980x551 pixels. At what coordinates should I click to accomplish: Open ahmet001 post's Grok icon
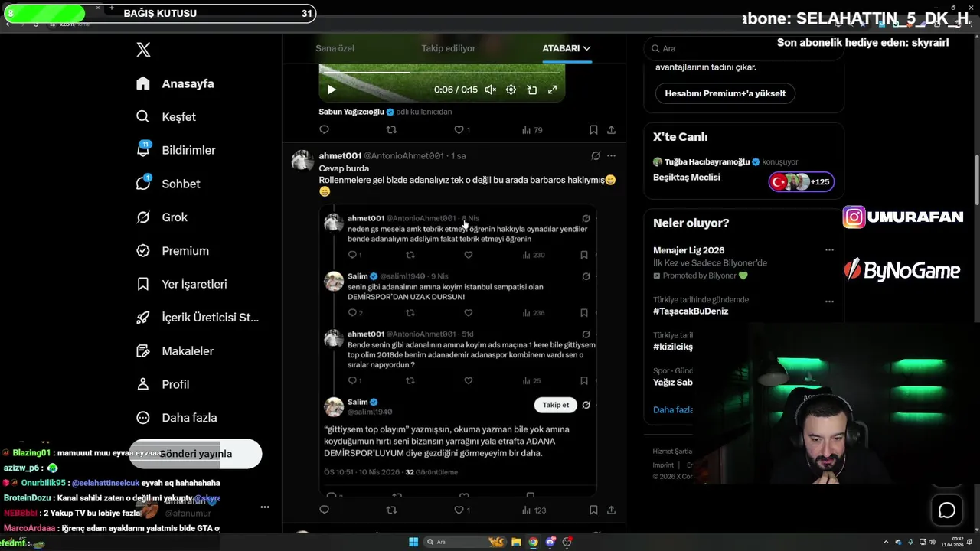click(x=595, y=155)
